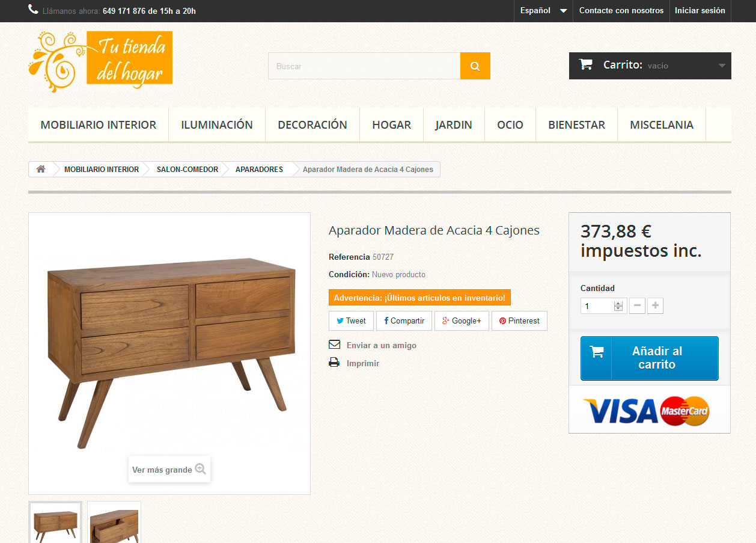Open the ILUMINACIÓN menu category
The image size is (756, 543).
pos(217,125)
